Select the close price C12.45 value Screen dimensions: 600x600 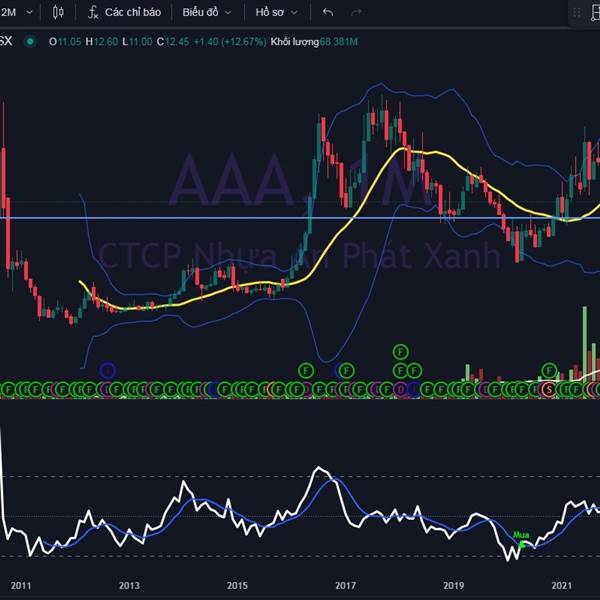pos(173,41)
